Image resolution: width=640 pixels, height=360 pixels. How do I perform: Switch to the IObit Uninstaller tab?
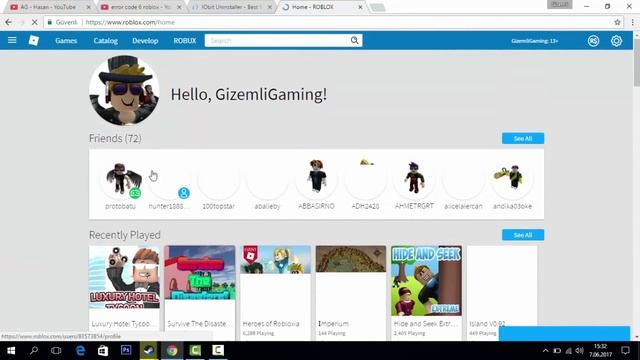(x=231, y=7)
